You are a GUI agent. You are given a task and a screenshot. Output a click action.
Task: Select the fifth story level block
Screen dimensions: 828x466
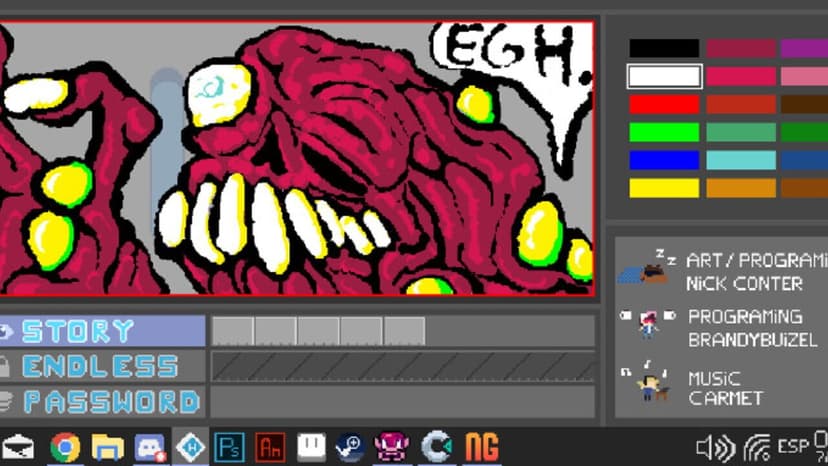coord(404,331)
